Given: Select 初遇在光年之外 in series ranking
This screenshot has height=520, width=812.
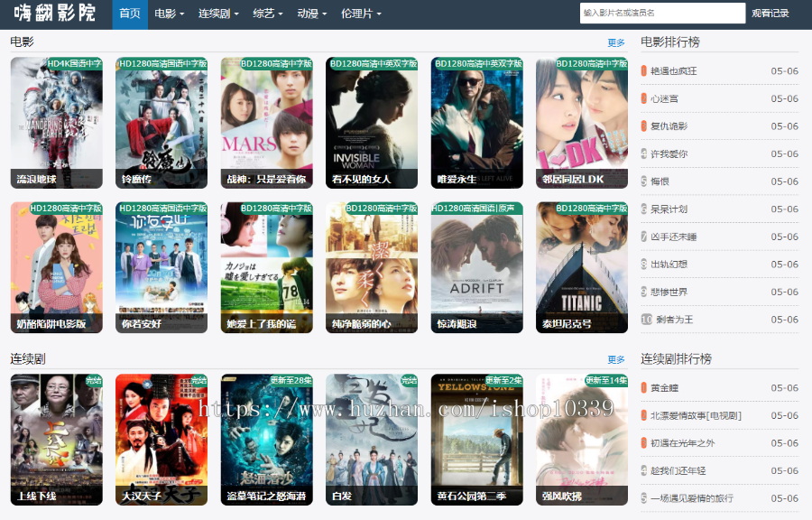Looking at the screenshot, I should click(x=683, y=443).
